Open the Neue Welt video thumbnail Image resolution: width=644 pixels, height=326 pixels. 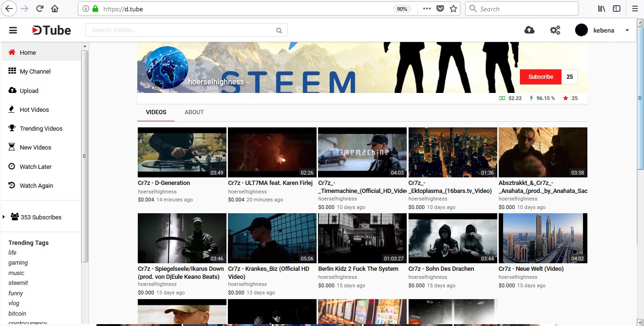tap(543, 238)
